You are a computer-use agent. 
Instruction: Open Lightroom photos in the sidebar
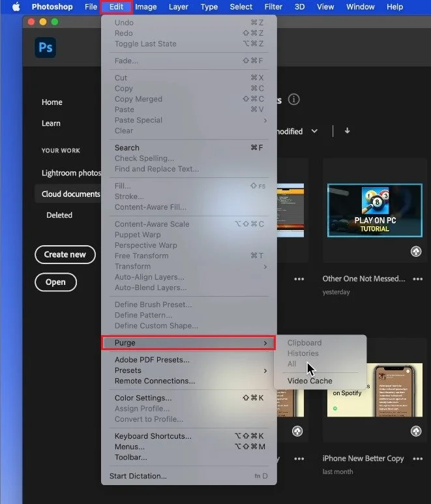click(71, 173)
